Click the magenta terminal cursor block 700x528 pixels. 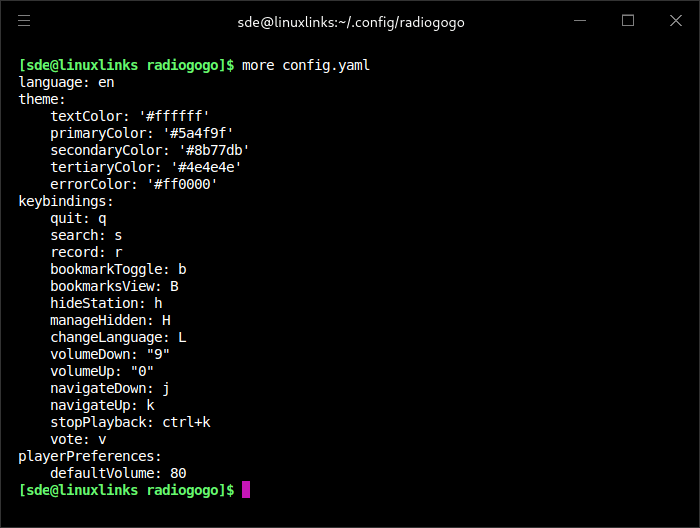click(246, 490)
